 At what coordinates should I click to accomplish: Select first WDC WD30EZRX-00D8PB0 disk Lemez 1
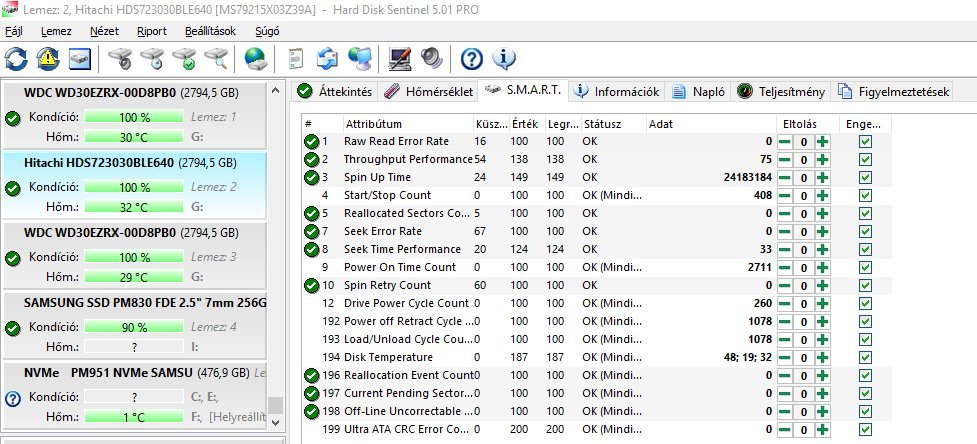(x=134, y=115)
